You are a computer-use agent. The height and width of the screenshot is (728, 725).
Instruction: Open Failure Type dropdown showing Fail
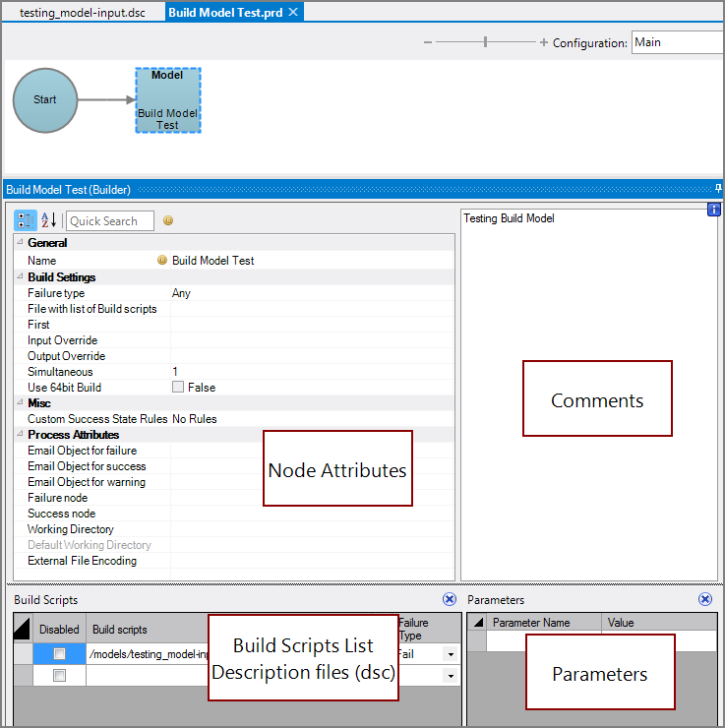click(451, 654)
